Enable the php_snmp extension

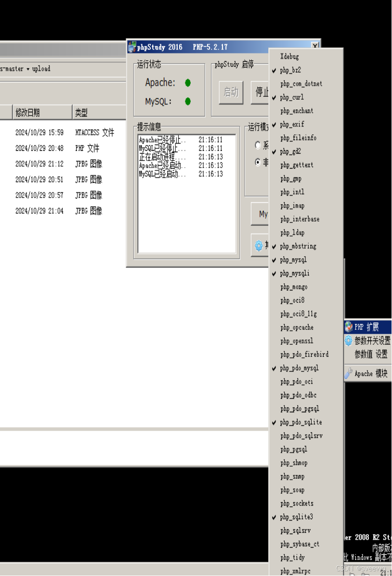(306, 476)
